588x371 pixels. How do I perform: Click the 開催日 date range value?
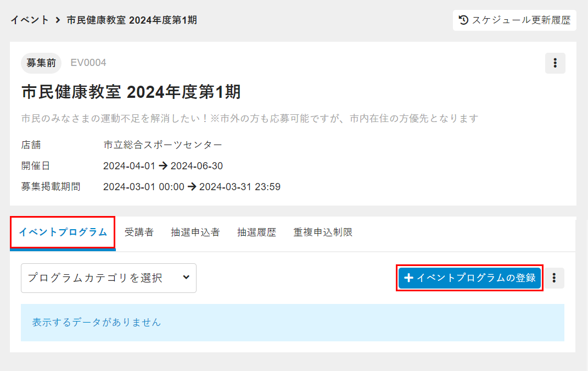point(163,166)
